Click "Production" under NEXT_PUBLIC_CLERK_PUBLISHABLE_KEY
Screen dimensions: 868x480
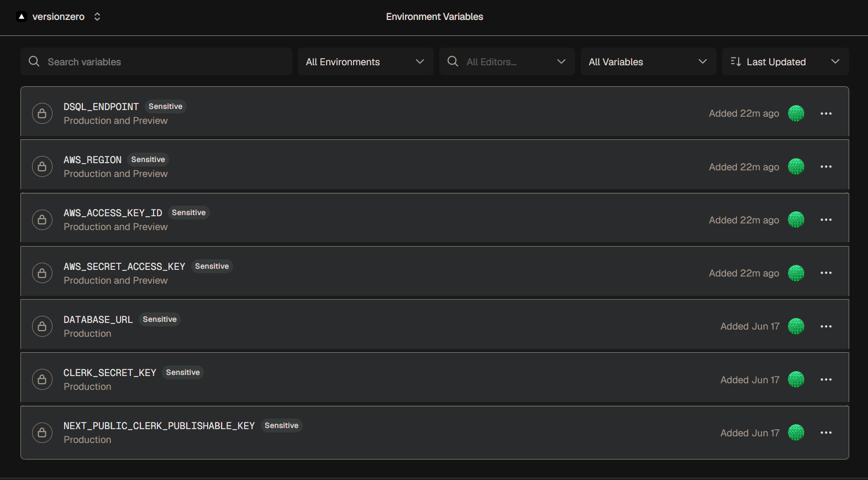(87, 440)
